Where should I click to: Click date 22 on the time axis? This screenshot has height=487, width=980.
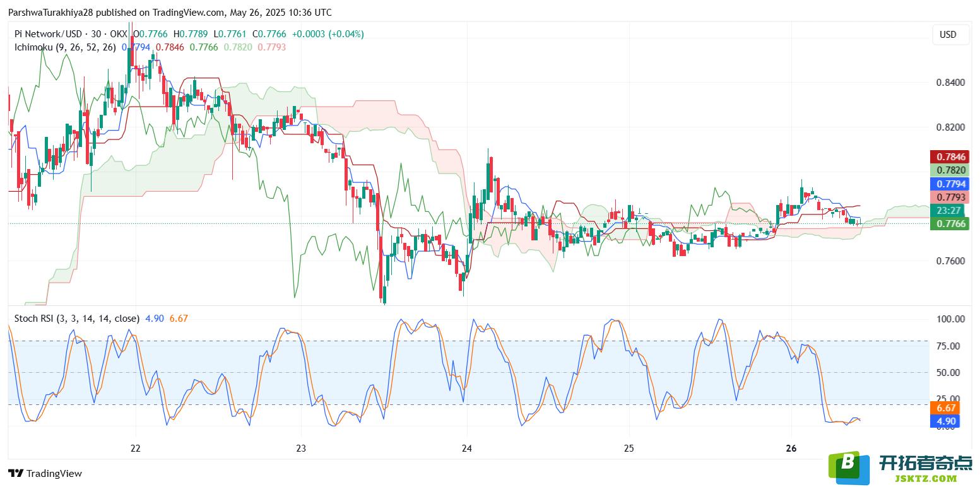pyautogui.click(x=135, y=449)
